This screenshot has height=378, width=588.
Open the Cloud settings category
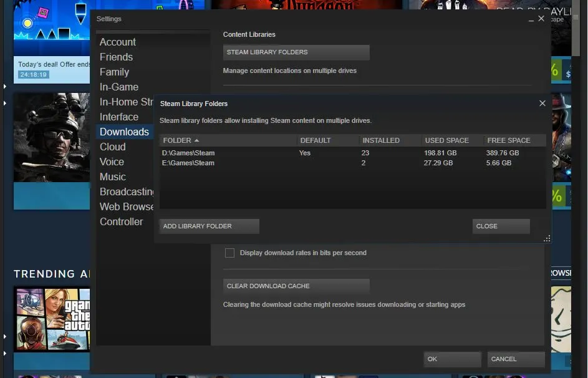112,147
